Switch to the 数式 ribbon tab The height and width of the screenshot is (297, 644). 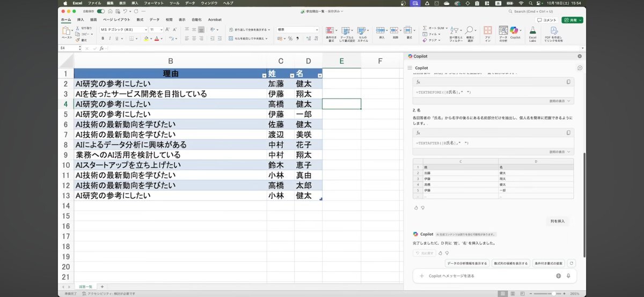tap(140, 20)
